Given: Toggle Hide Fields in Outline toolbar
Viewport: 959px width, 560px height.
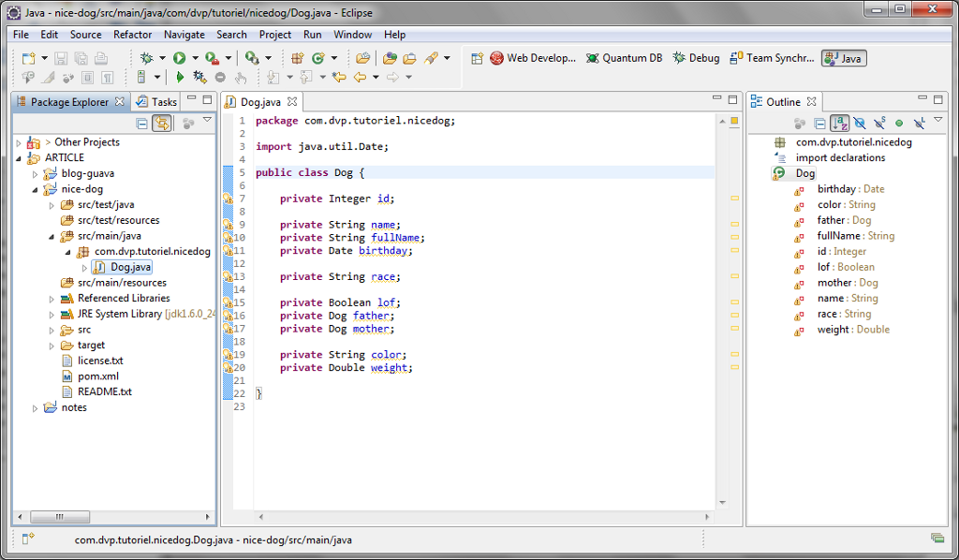Looking at the screenshot, I should coord(860,123).
